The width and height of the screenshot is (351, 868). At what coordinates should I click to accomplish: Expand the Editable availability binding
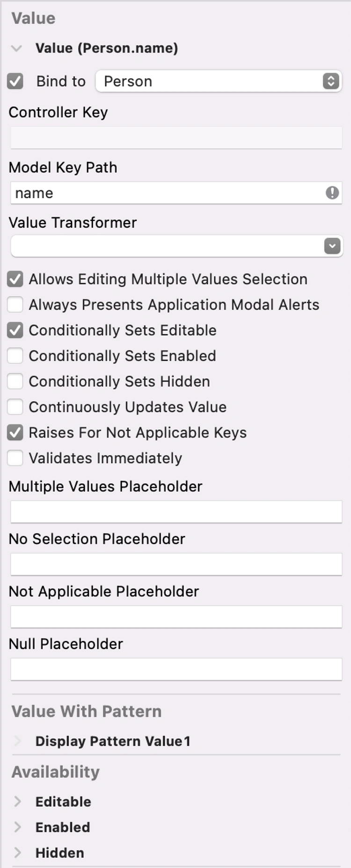tap(18, 801)
